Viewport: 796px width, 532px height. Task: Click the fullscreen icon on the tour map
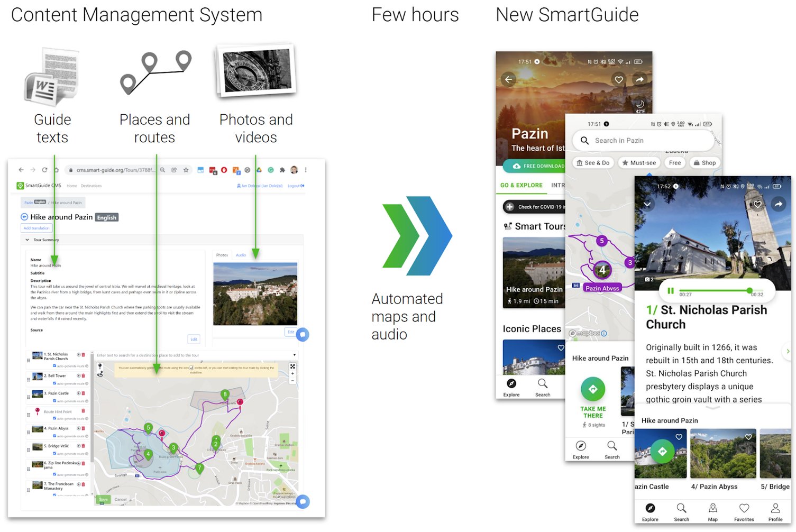[x=292, y=366]
